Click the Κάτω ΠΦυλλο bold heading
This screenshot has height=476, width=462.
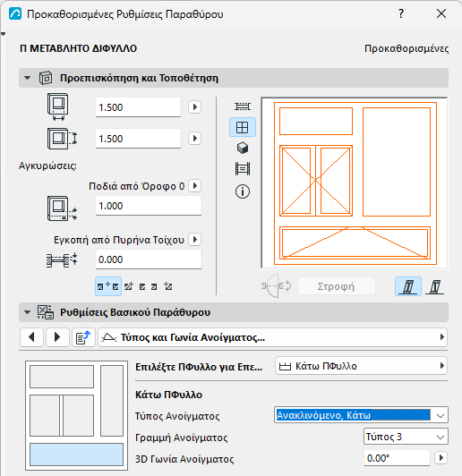pyautogui.click(x=168, y=395)
